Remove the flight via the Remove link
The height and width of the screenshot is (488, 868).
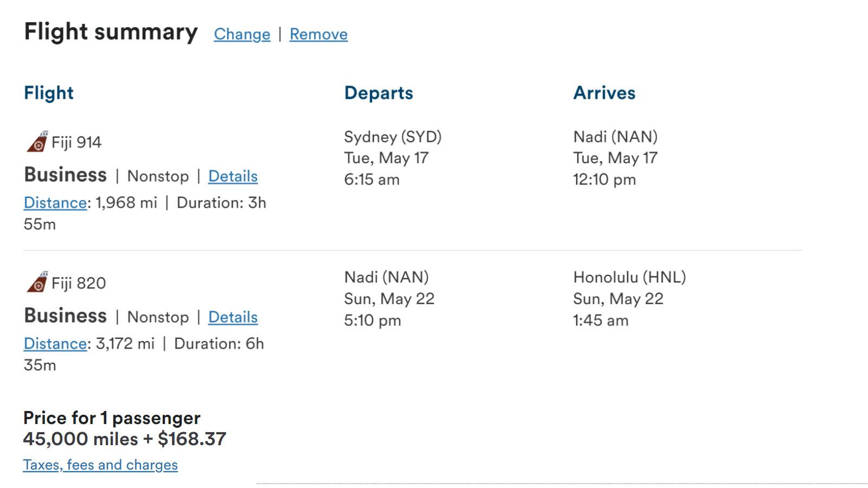click(x=318, y=34)
